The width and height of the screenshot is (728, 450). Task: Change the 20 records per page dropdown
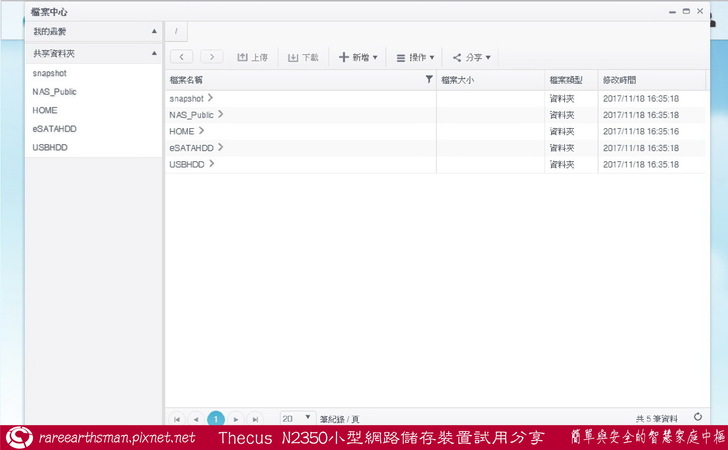pyautogui.click(x=295, y=419)
